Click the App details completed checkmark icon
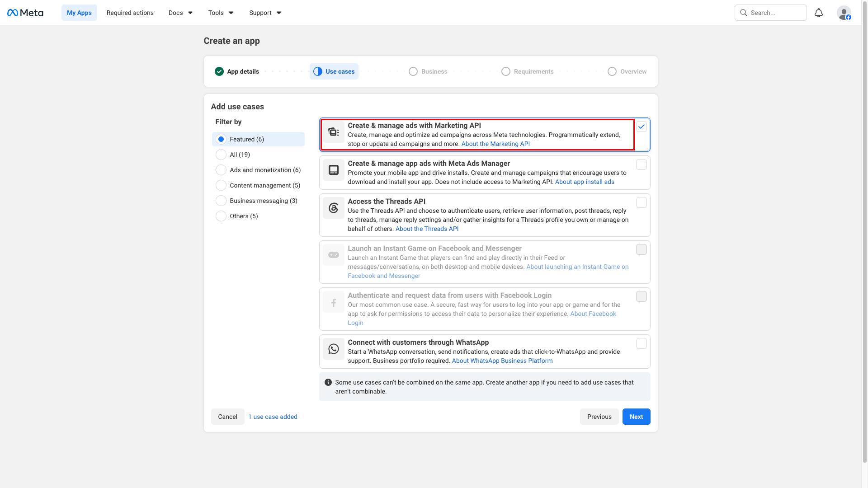This screenshot has height=488, width=868. [x=219, y=71]
